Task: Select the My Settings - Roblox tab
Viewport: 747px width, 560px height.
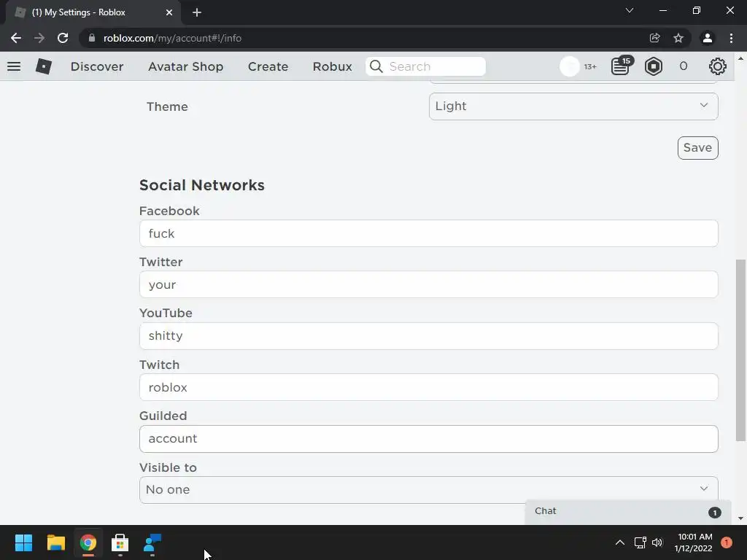Action: [93, 12]
